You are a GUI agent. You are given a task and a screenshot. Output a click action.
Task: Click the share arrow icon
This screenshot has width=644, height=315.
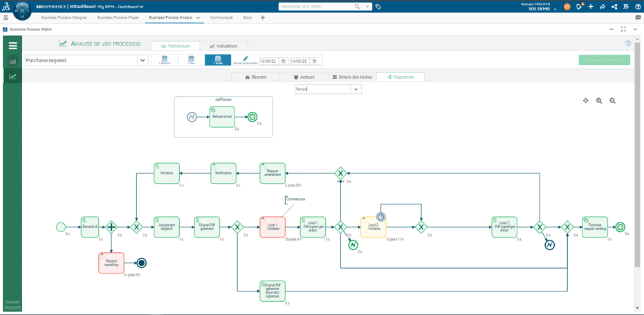coord(602,7)
